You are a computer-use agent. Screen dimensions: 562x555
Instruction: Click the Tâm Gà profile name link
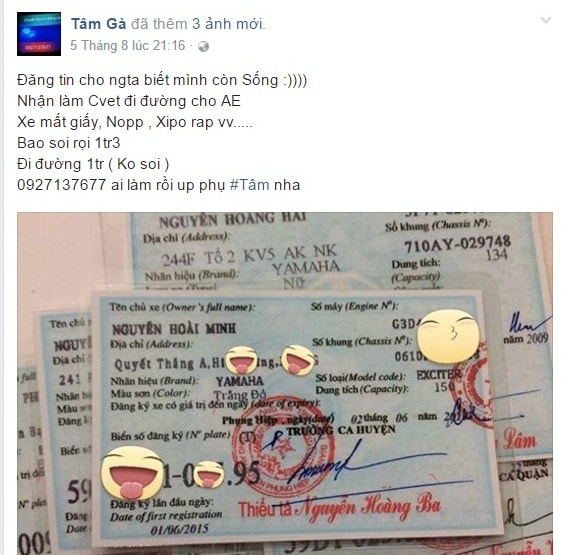tap(99, 24)
